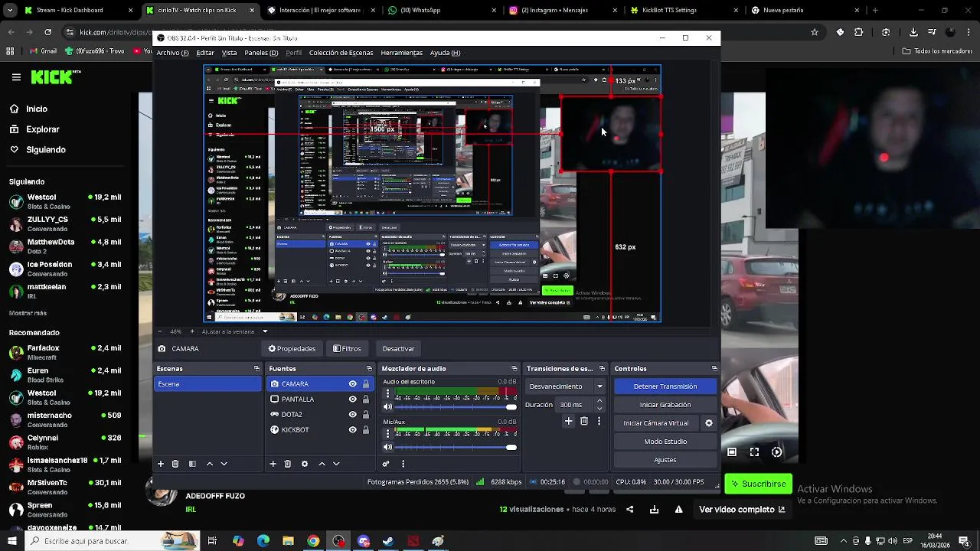
Task: Share the clip with share icon
Action: [x=630, y=510]
